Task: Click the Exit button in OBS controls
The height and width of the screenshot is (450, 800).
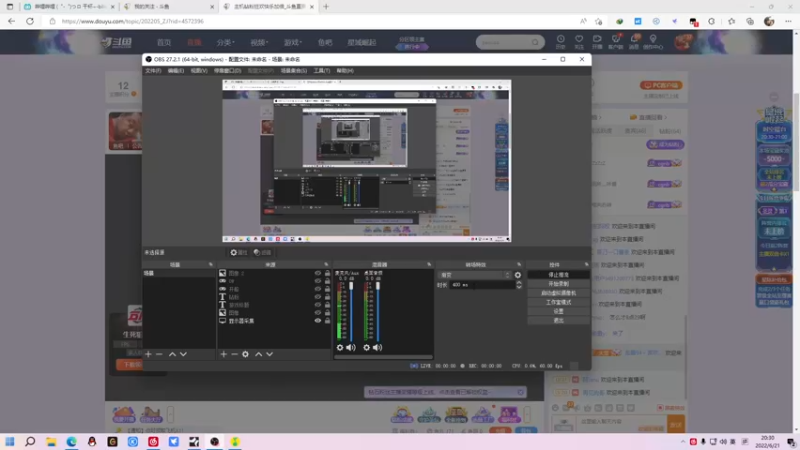Action: (558, 321)
